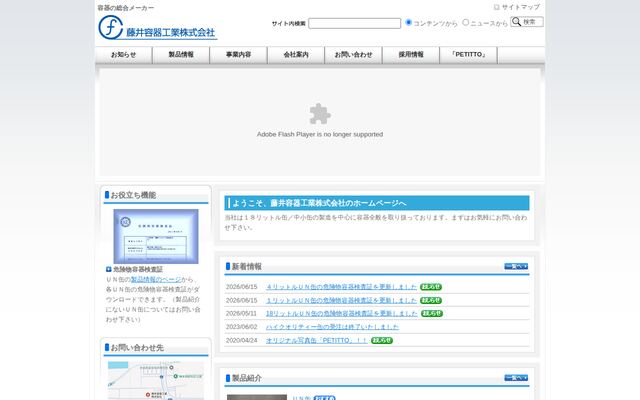Screen dimensions: 640x400
Task: Click the date 2020/04/24 in news list
Action: 241,340
